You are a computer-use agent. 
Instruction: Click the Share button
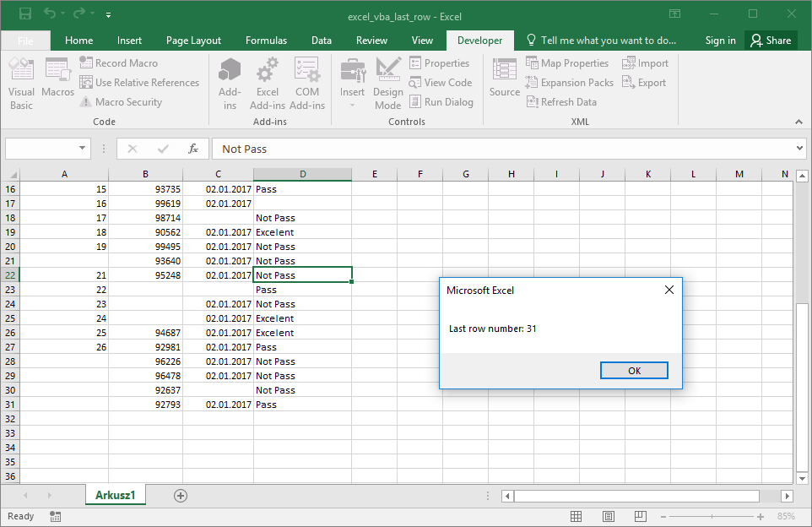770,40
